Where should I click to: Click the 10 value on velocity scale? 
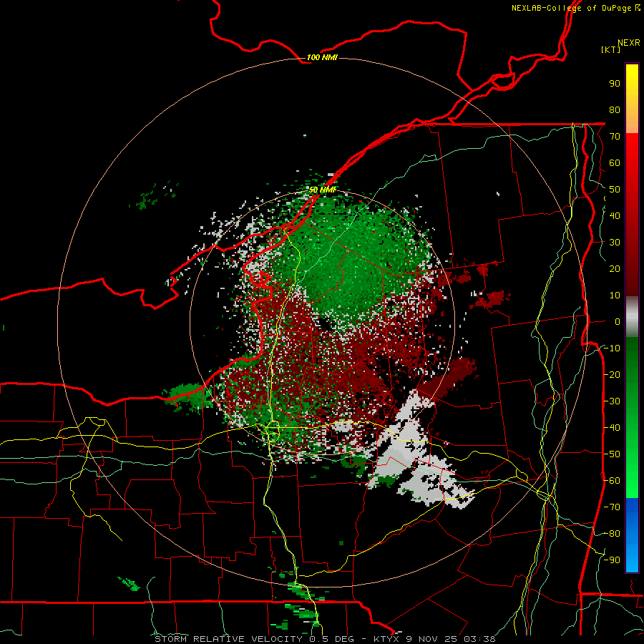615,296
